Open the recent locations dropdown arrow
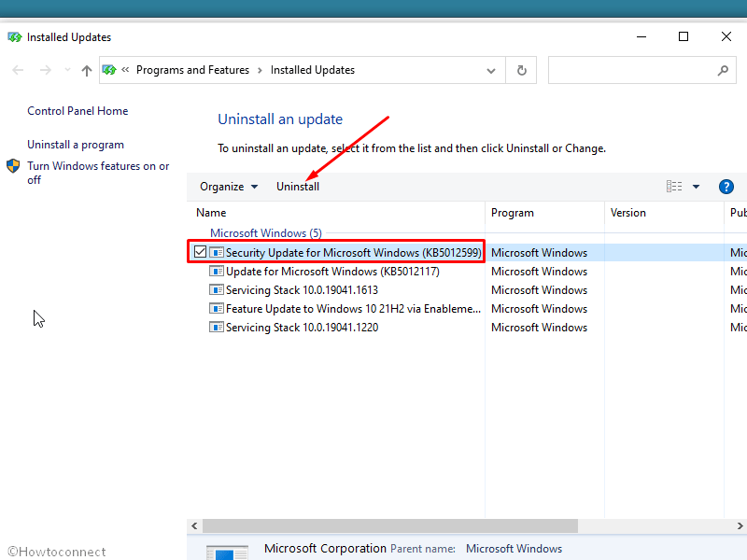747x560 pixels. (x=67, y=70)
